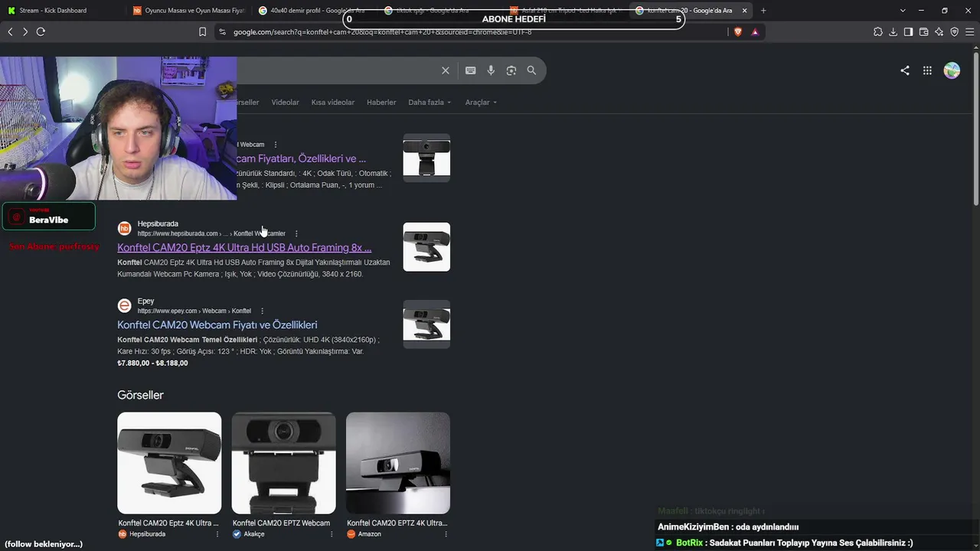Bookmark this page with the bookmark icon
This screenshot has height=551, width=980.
pos(202,31)
